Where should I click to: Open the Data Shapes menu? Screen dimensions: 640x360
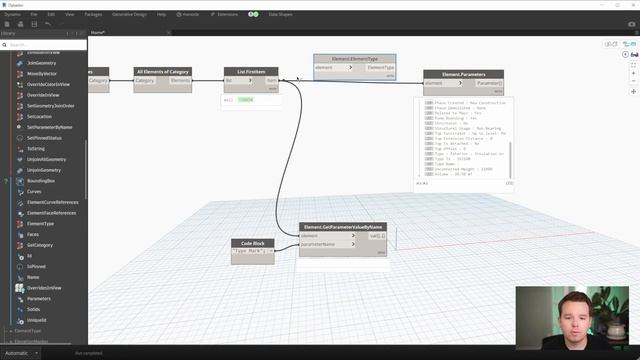tap(280, 14)
